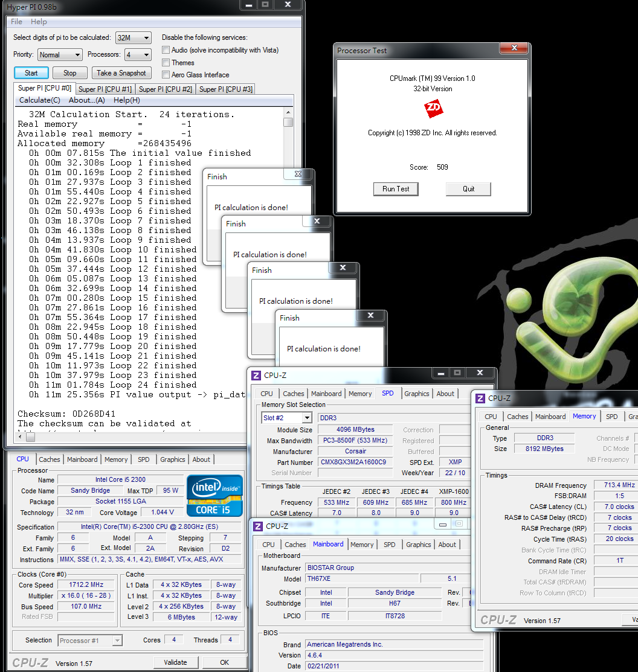The height and width of the screenshot is (672, 638).
Task: Click the Intel Core i5 inside badge
Action: coord(215,496)
